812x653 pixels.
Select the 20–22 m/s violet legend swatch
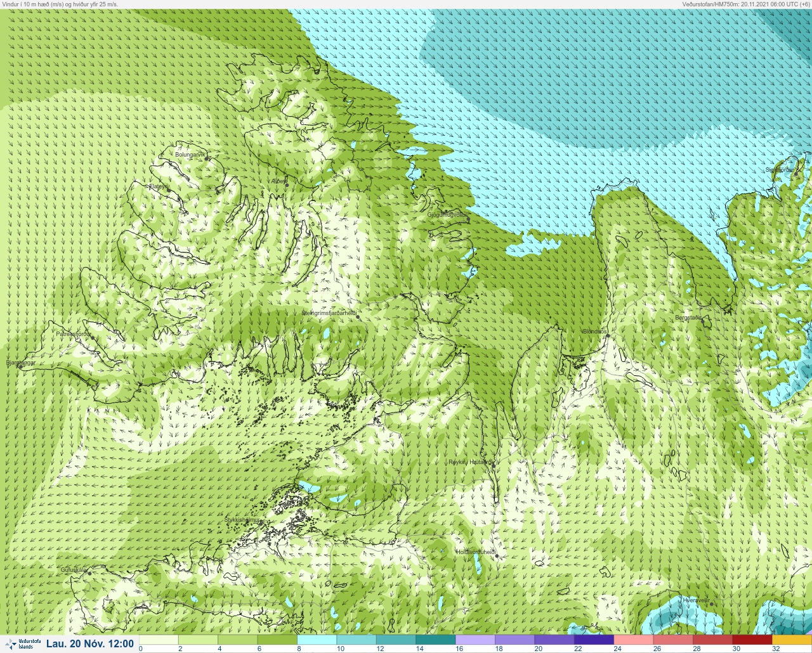click(554, 640)
